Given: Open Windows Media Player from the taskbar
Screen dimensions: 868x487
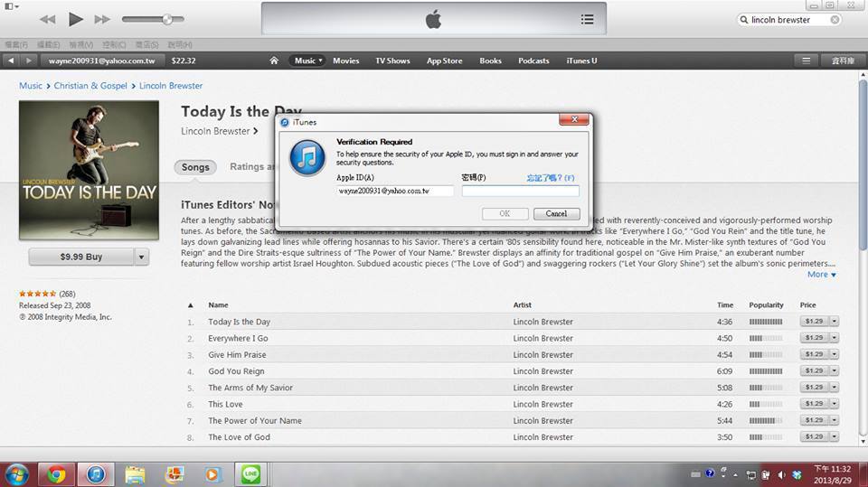Looking at the screenshot, I should pos(212,475).
